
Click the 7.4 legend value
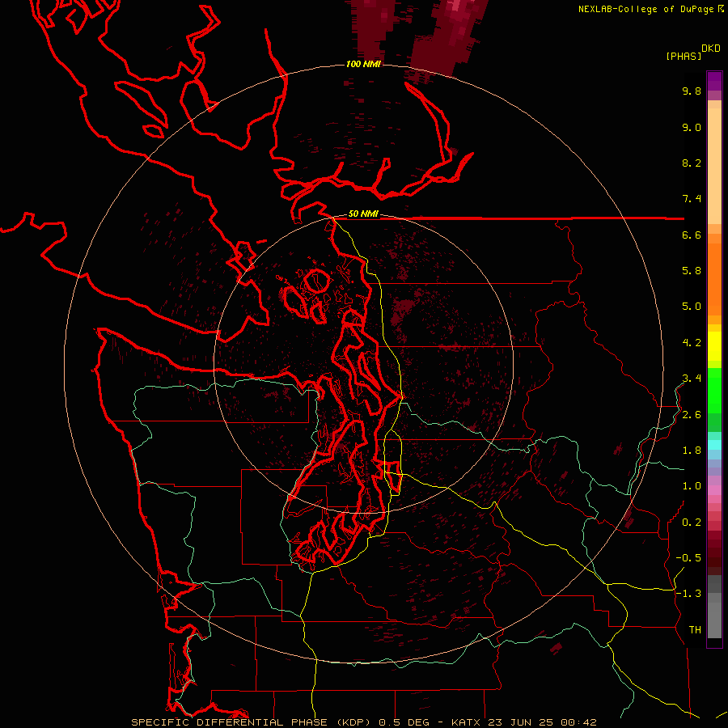coord(692,199)
